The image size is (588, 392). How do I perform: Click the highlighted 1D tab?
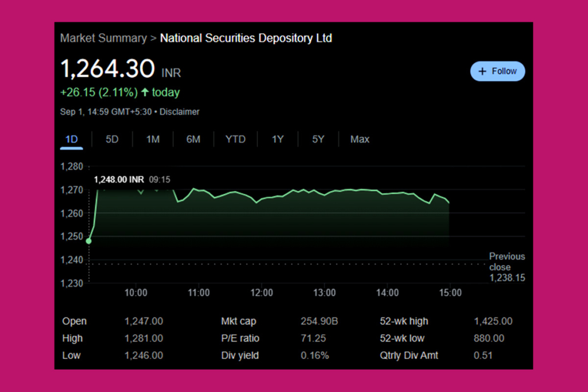[71, 139]
